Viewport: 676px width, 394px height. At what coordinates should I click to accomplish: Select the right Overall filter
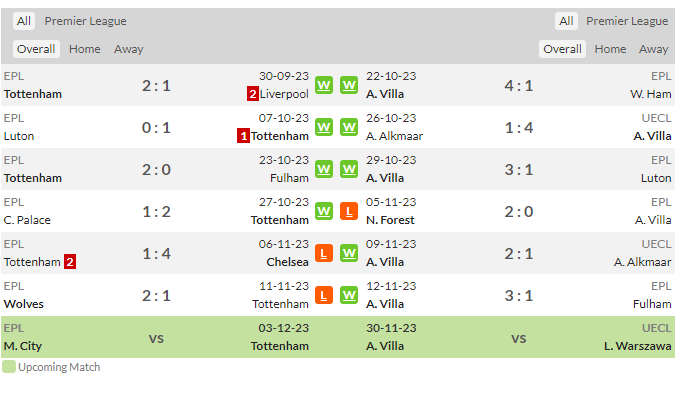[x=562, y=49]
